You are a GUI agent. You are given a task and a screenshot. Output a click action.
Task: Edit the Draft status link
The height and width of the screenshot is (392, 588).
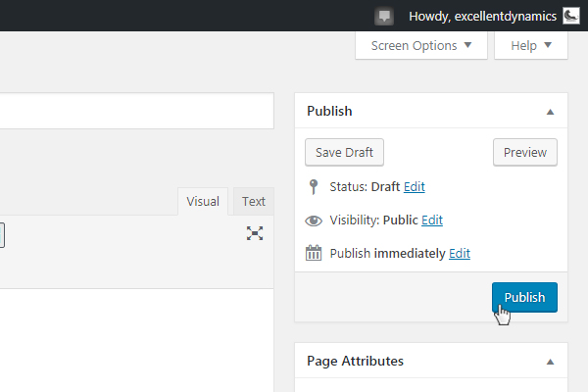point(414,187)
